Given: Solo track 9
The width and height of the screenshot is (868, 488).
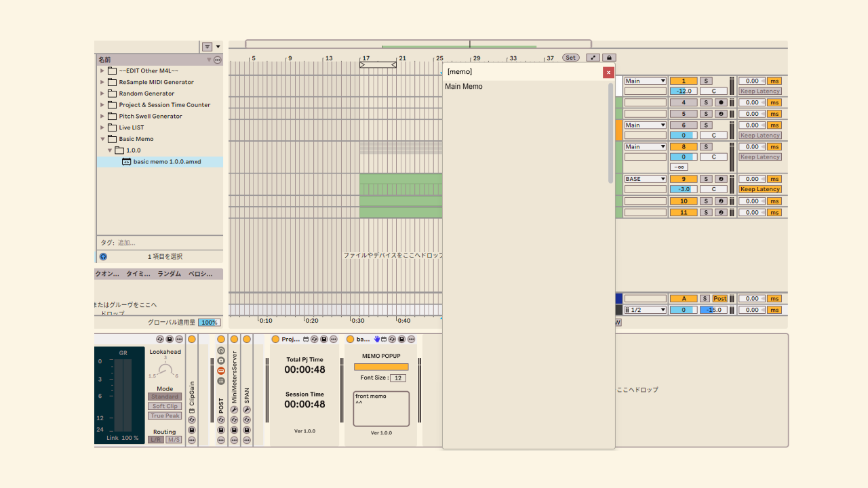Looking at the screenshot, I should 706,179.
